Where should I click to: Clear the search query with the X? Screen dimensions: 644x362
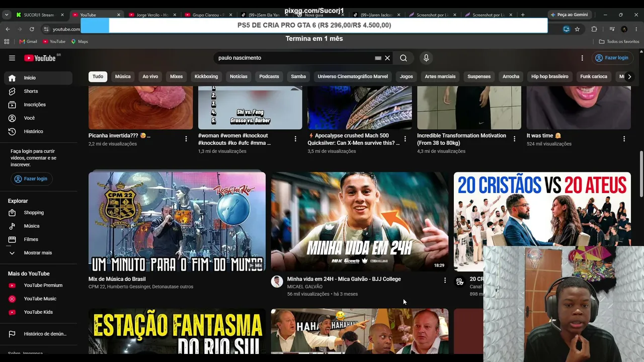click(x=387, y=58)
